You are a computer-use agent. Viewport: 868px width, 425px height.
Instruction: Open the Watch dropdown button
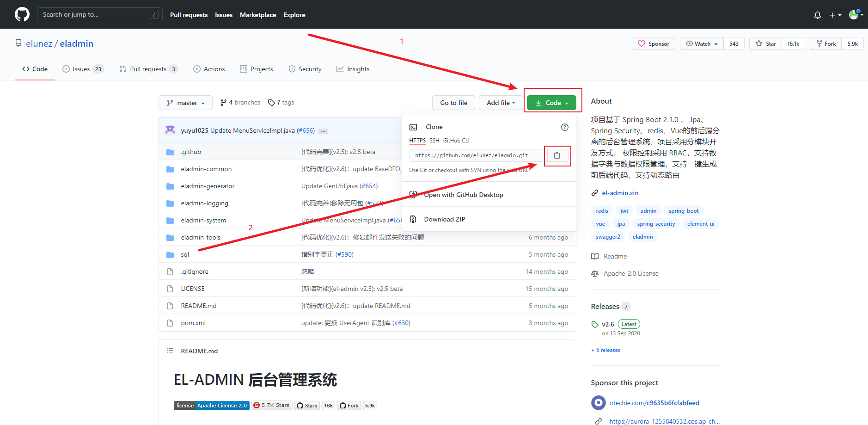(x=702, y=43)
